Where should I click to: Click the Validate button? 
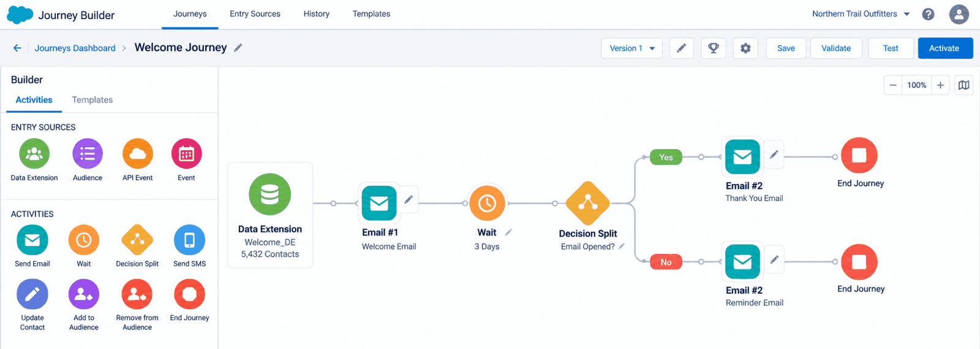pyautogui.click(x=836, y=48)
